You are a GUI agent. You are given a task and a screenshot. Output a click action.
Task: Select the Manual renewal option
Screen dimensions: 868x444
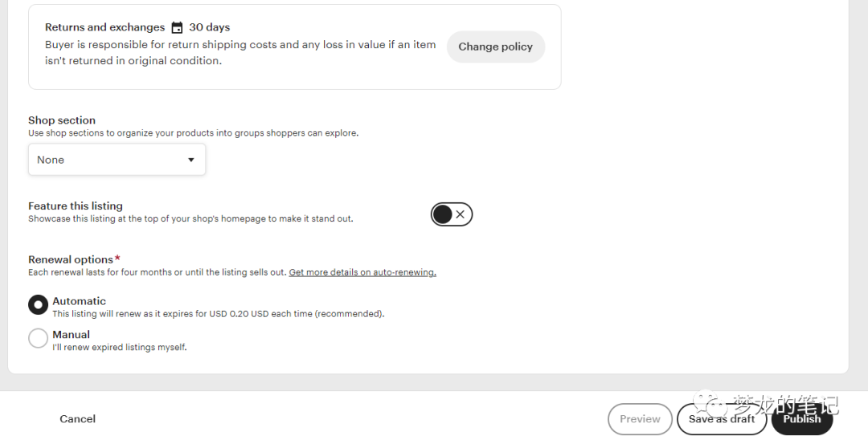pyautogui.click(x=39, y=338)
